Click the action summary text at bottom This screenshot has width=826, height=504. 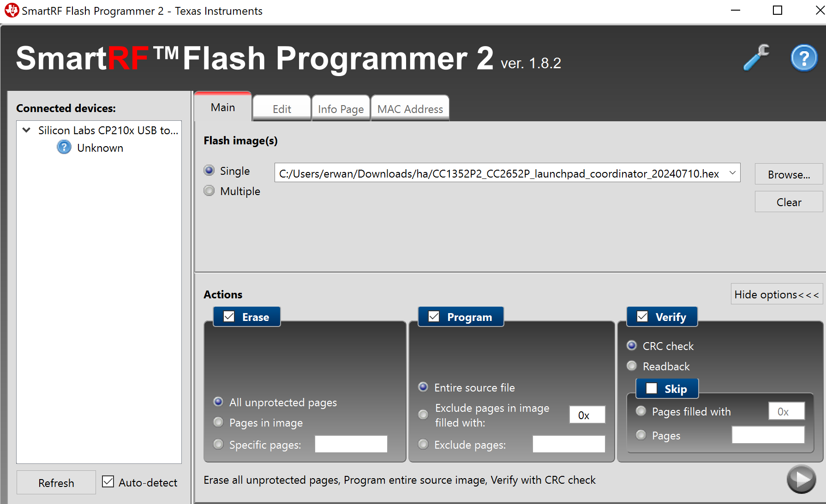coord(400,480)
